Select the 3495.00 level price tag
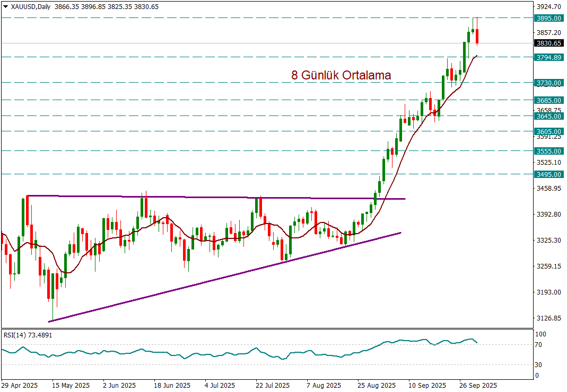Screen dimensions: 567x392 (548, 174)
